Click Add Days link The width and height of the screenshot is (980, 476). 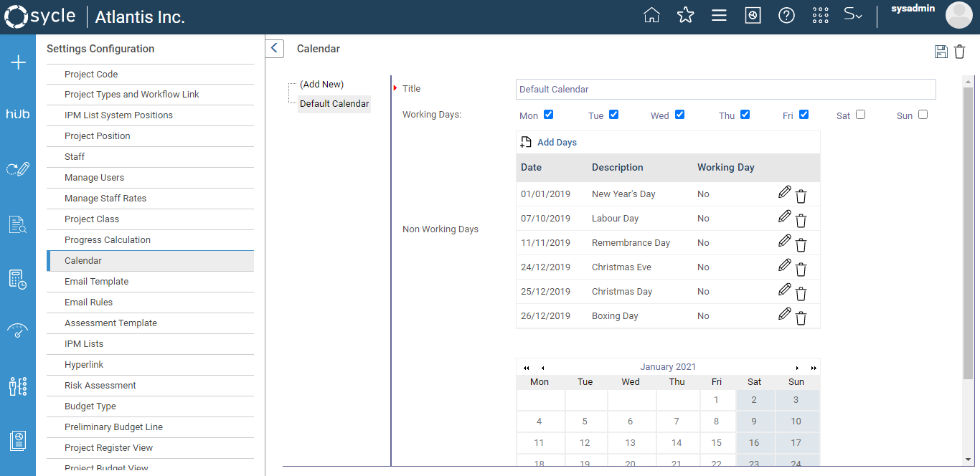pyautogui.click(x=557, y=142)
